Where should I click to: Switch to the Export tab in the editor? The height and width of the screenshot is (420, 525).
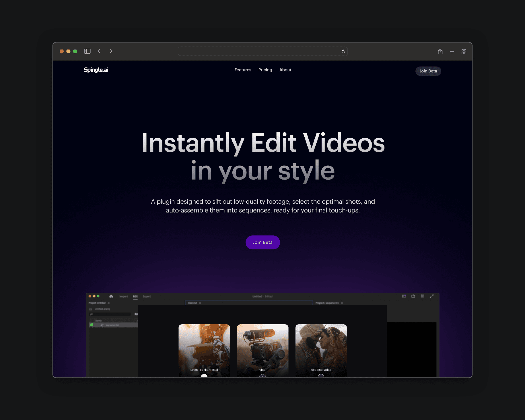(x=147, y=296)
